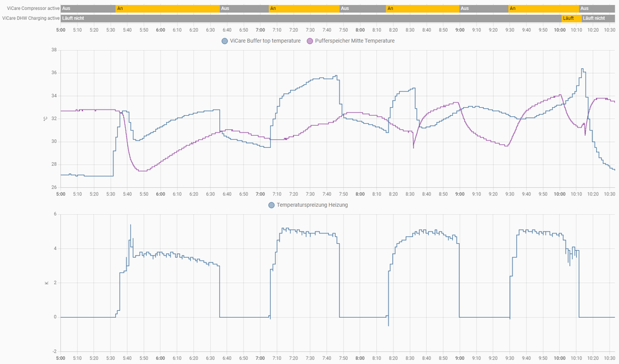Select the long first 'Läuft nicht' segment
Image resolution: width=619 pixels, height=364 pixels.
310,19
